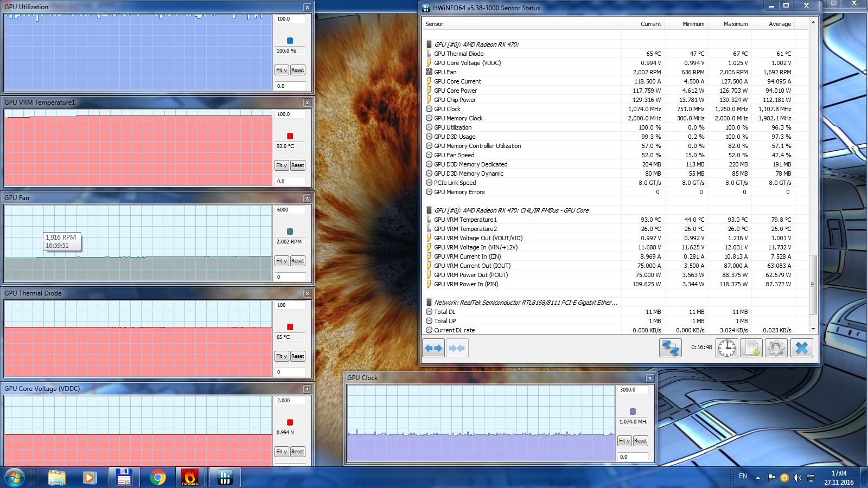Click the expand columns blue arrows icon

click(433, 348)
